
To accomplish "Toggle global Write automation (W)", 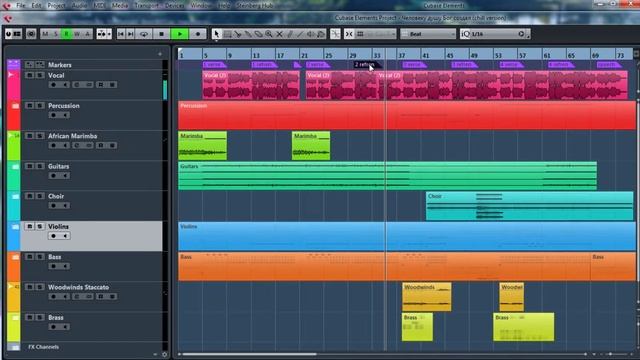I will [77, 34].
